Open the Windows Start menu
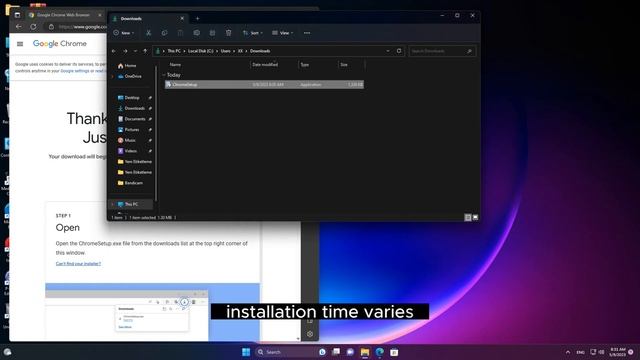 [246, 352]
